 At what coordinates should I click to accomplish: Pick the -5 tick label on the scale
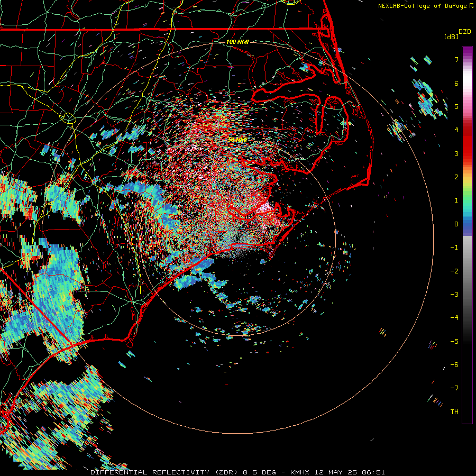[x=454, y=342]
